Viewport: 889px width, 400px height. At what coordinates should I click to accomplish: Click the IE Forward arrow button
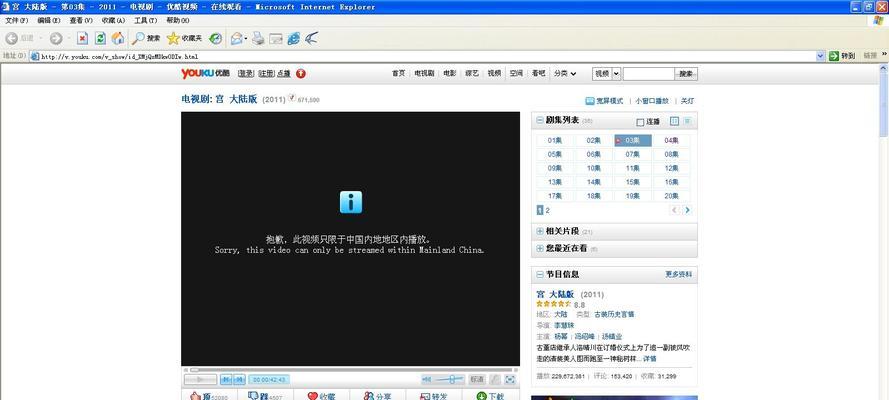click(x=56, y=39)
